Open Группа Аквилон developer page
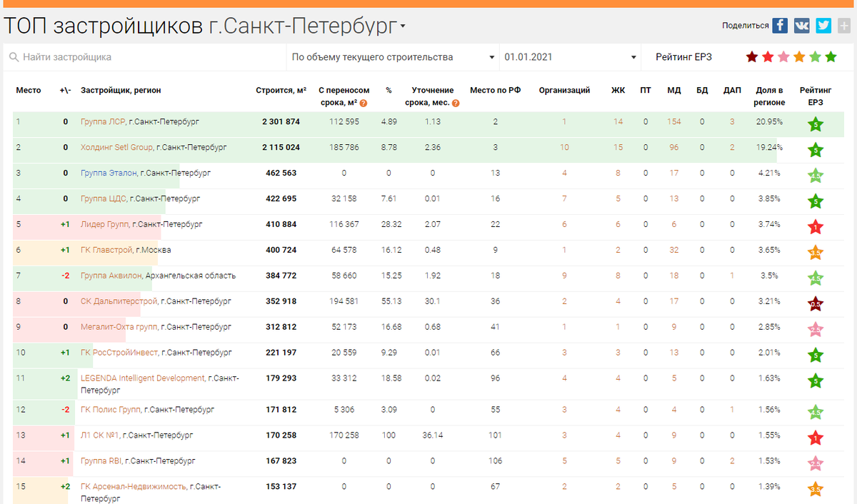The image size is (857, 504). [x=111, y=276]
